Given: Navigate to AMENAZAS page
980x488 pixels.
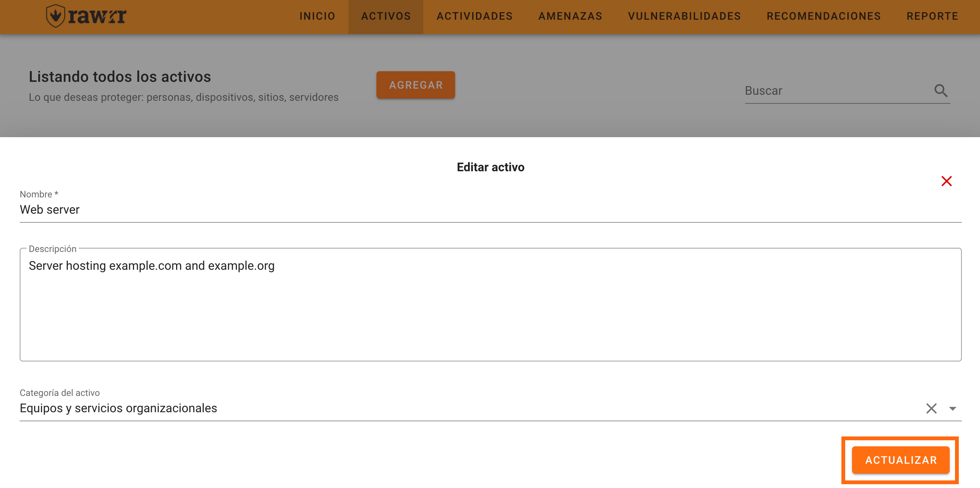Looking at the screenshot, I should [x=570, y=16].
